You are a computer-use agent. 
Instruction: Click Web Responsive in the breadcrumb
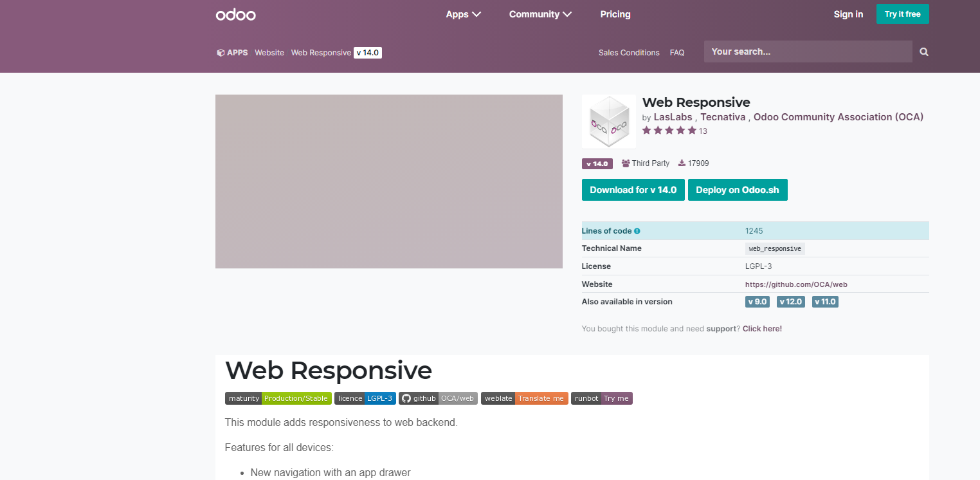point(321,53)
